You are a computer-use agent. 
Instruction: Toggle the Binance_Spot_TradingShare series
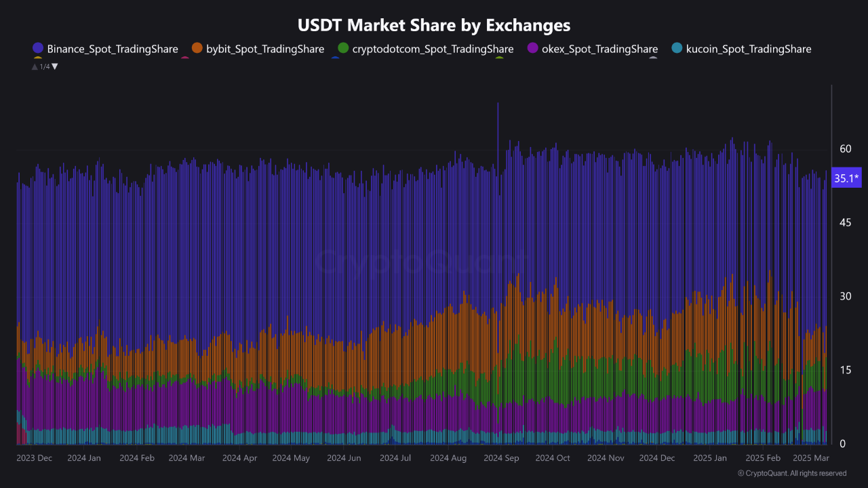pos(112,49)
